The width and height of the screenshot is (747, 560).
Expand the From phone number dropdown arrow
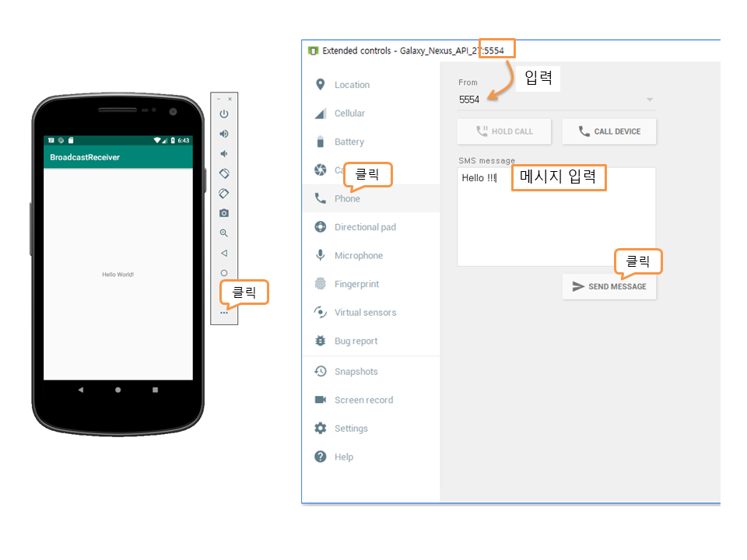pos(649,100)
